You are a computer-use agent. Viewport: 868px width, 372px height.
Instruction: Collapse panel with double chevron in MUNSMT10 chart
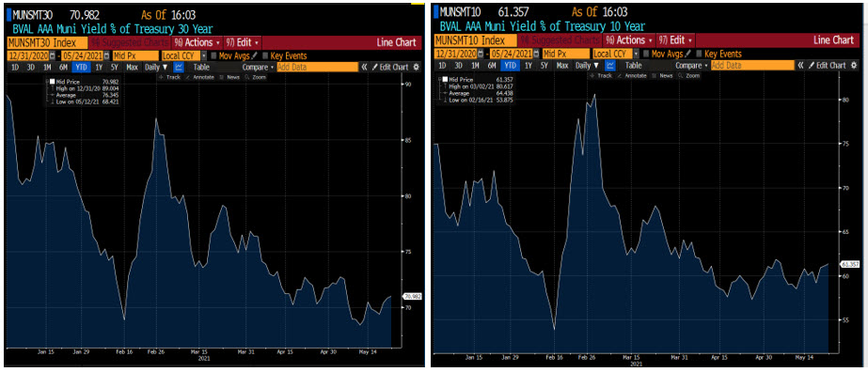[x=800, y=65]
